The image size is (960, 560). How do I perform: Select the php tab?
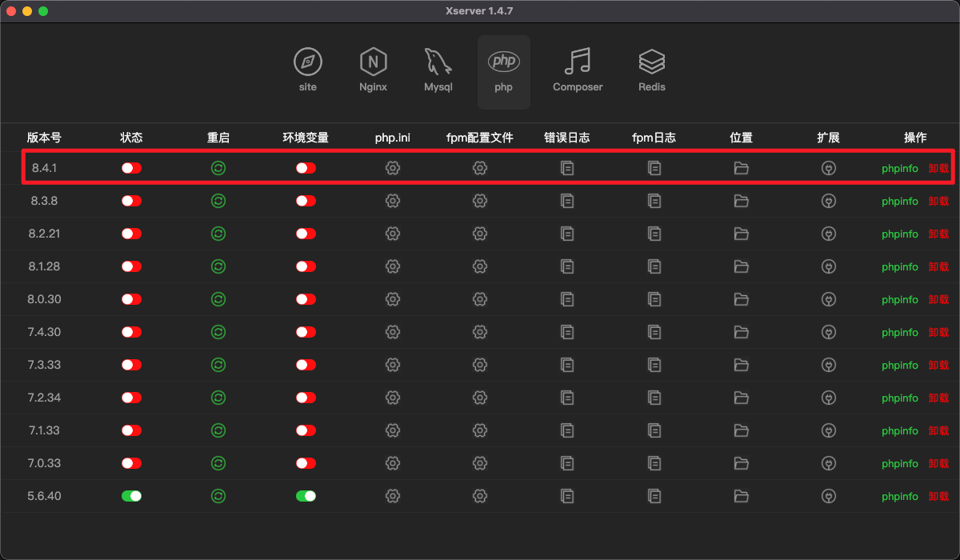pyautogui.click(x=503, y=71)
